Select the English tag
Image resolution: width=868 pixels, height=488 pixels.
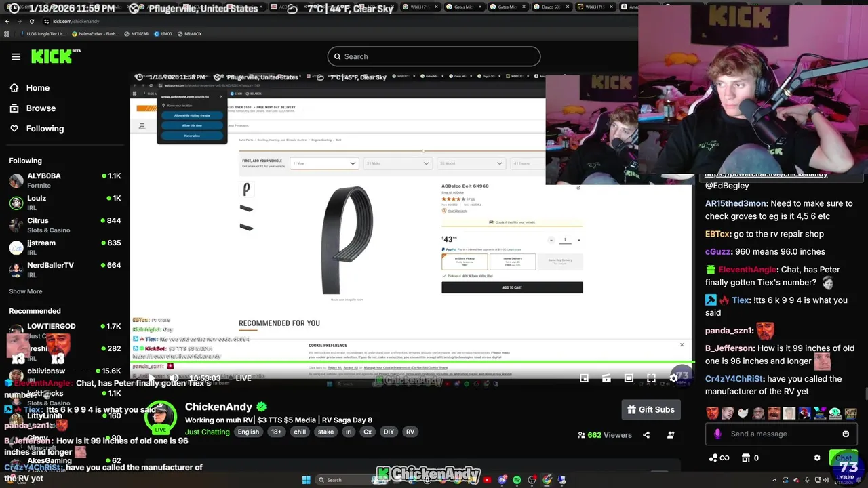pos(248,432)
